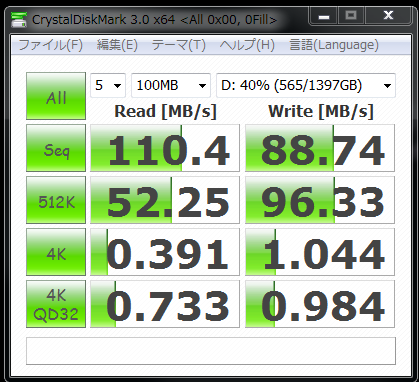Click the CrystalDiskMark title bar app icon
Screen dimensions: 419x382
pyautogui.click(x=18, y=20)
